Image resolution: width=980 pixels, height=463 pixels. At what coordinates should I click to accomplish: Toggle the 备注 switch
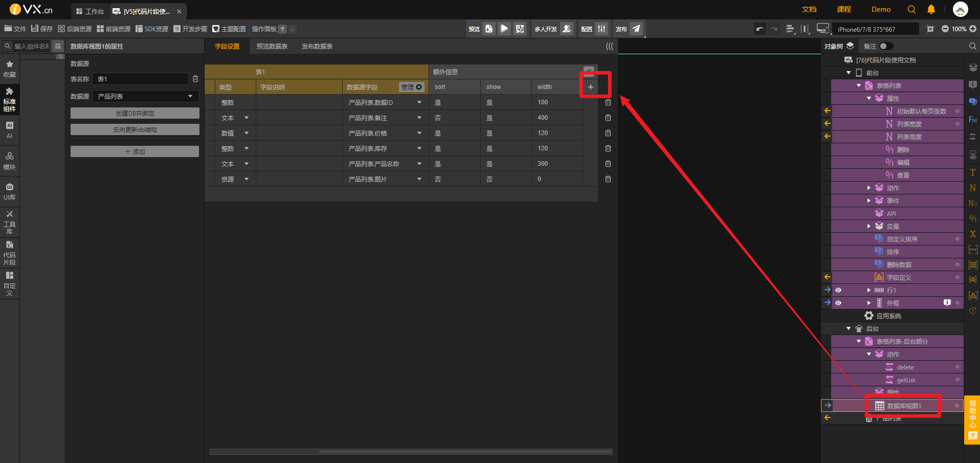point(886,46)
